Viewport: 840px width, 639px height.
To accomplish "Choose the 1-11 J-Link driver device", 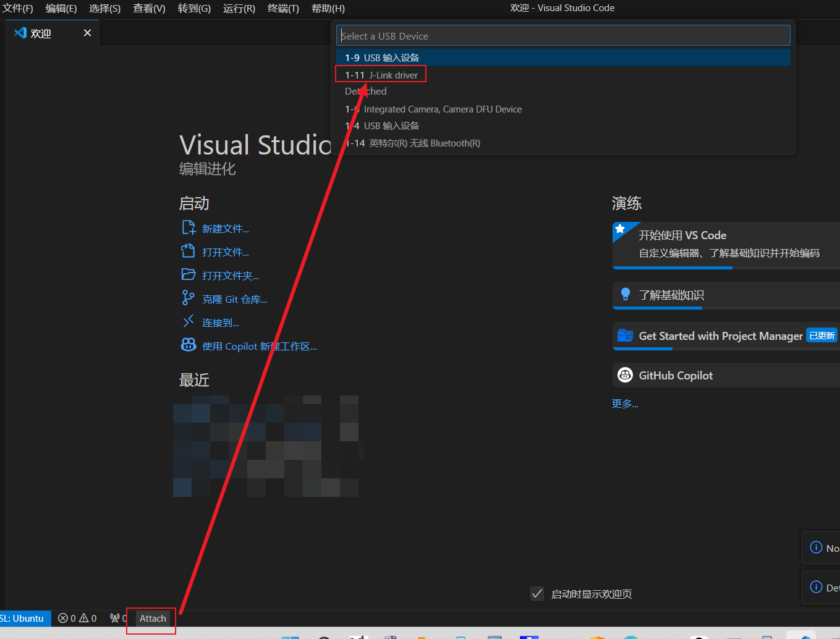I will pos(563,75).
